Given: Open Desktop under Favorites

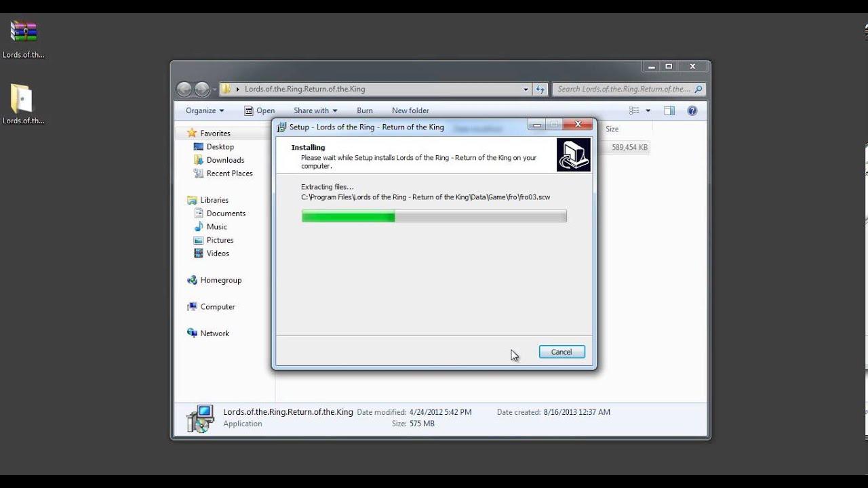Looking at the screenshot, I should 220,146.
